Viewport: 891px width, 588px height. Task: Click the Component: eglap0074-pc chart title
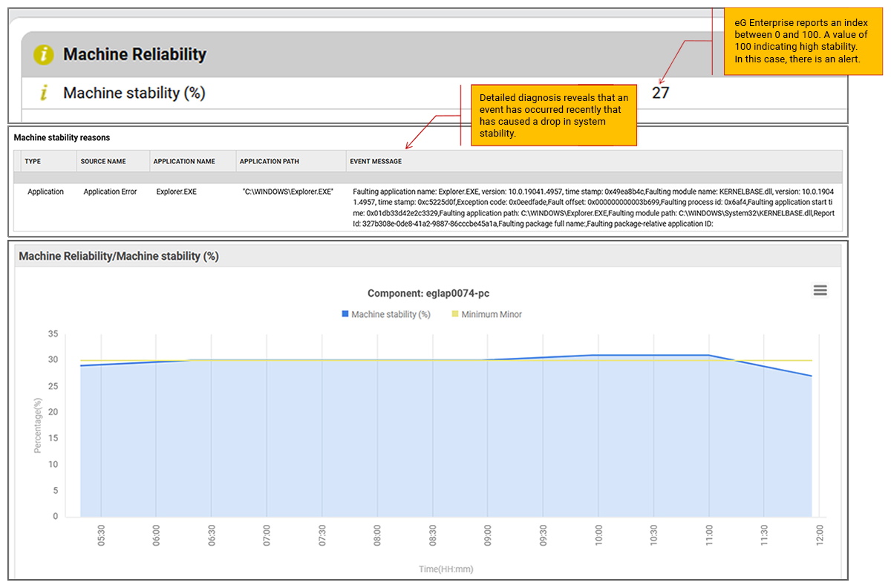click(x=427, y=293)
